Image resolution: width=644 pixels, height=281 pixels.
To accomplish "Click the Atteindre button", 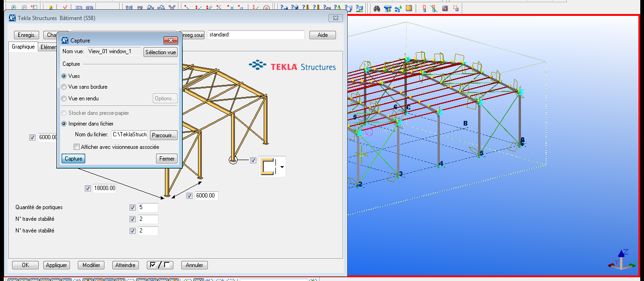I will (x=125, y=265).
